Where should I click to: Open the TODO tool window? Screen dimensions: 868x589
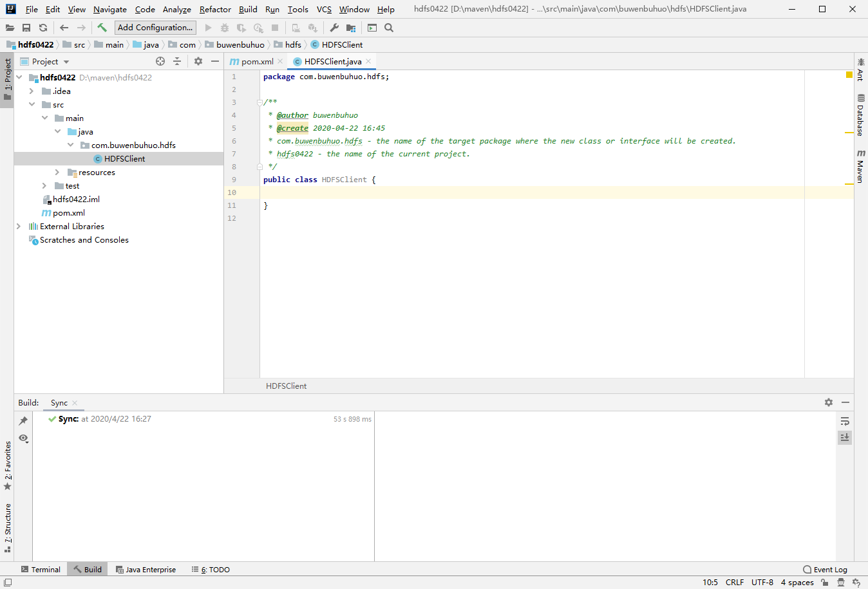click(211, 569)
